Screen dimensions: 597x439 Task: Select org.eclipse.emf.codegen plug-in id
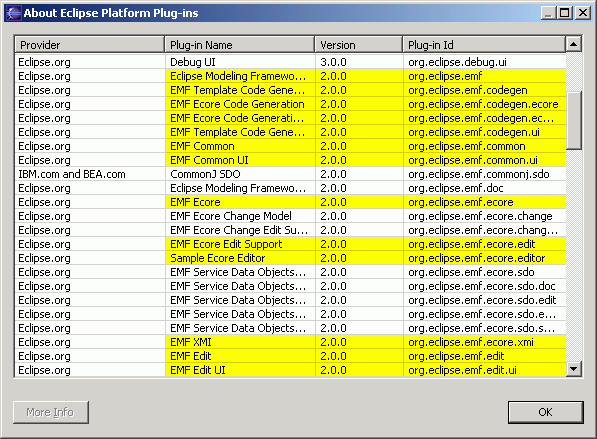[484, 90]
